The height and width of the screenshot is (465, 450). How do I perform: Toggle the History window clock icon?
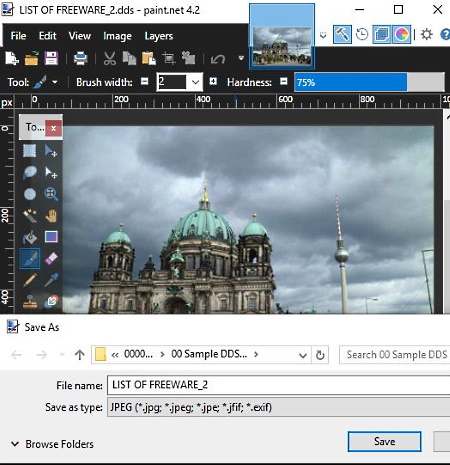click(362, 34)
